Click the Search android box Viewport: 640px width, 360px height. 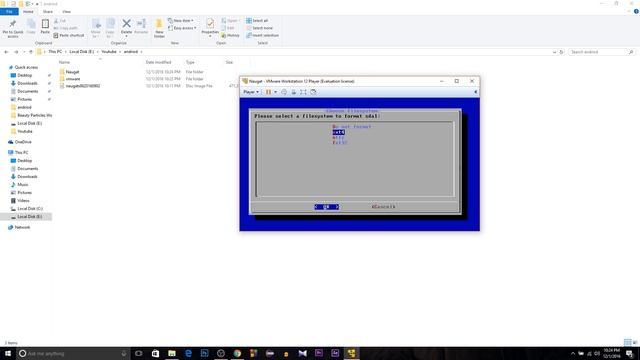pyautogui.click(x=601, y=52)
